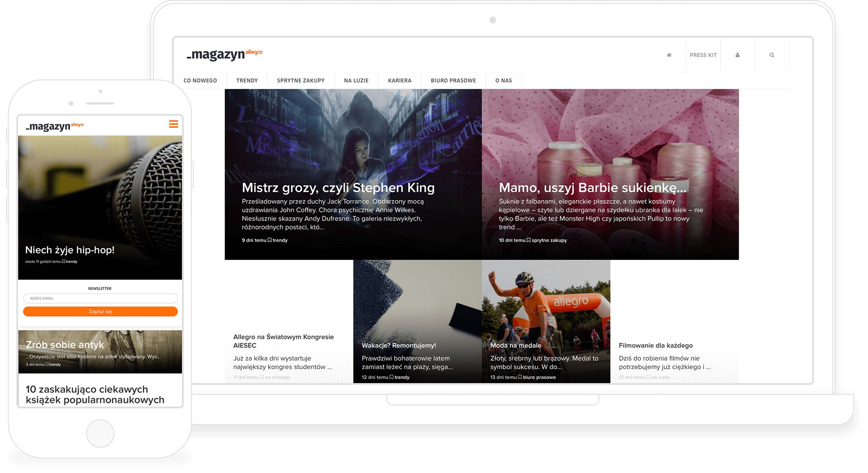The width and height of the screenshot is (868, 473).
Task: Select the CO NOWEGO menu item
Action: point(200,80)
